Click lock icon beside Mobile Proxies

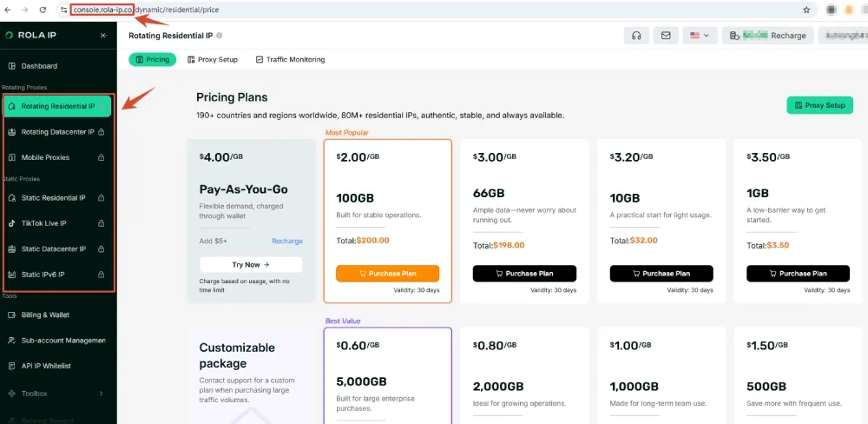[x=102, y=157]
